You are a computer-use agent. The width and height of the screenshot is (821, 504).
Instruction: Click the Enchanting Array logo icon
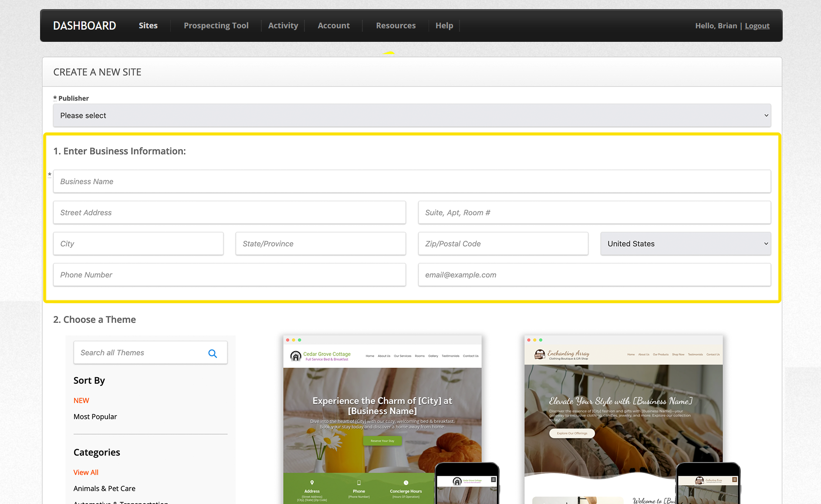click(x=540, y=355)
